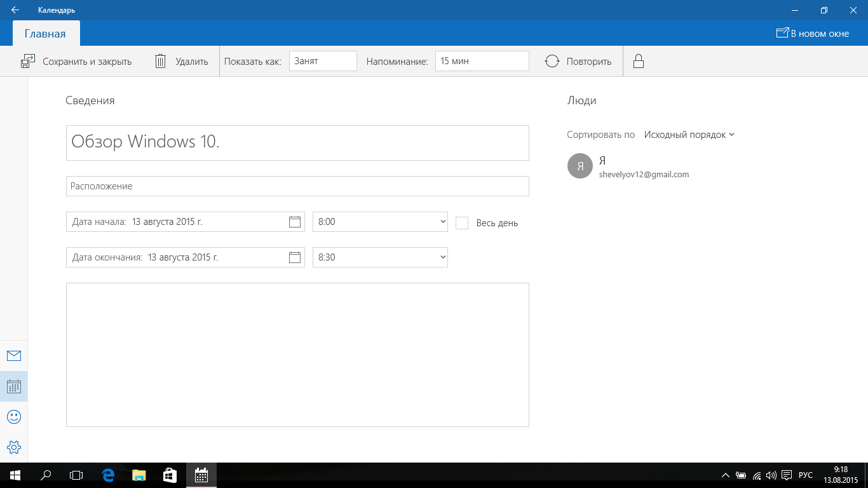
Task: Click the trash can icon for Удалить
Action: (x=161, y=61)
